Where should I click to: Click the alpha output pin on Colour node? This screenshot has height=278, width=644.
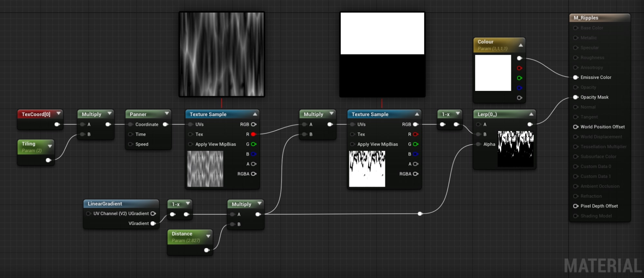point(519,98)
